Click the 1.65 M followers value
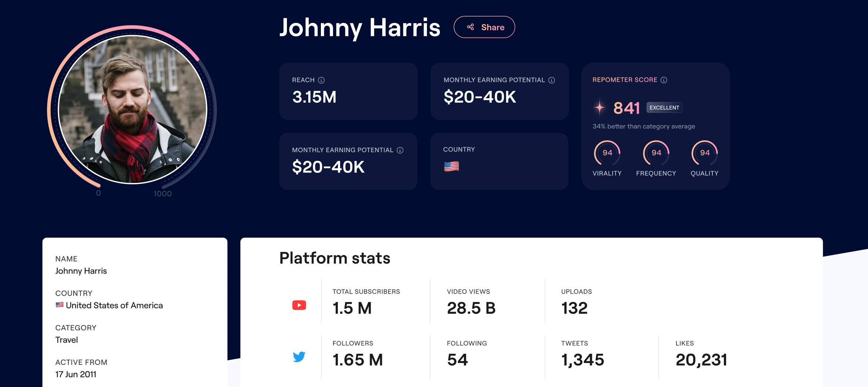 (357, 360)
